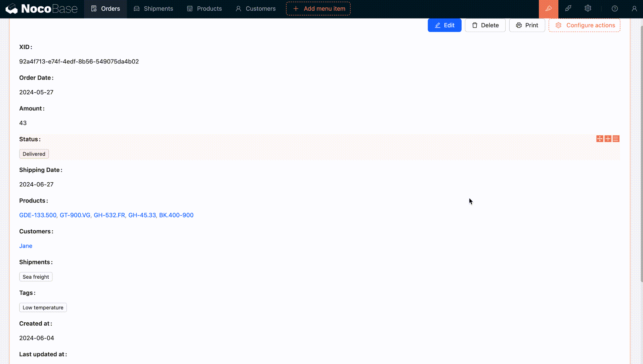
Task: Open product link GDE-133.500
Action: click(38, 215)
